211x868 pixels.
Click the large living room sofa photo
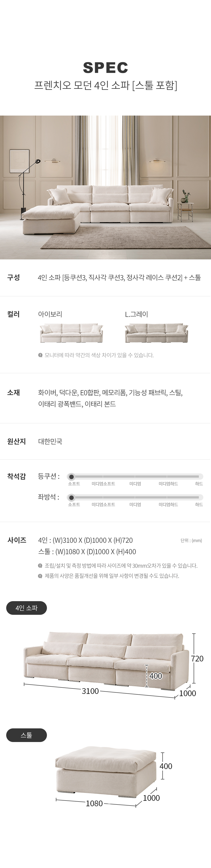105,187
